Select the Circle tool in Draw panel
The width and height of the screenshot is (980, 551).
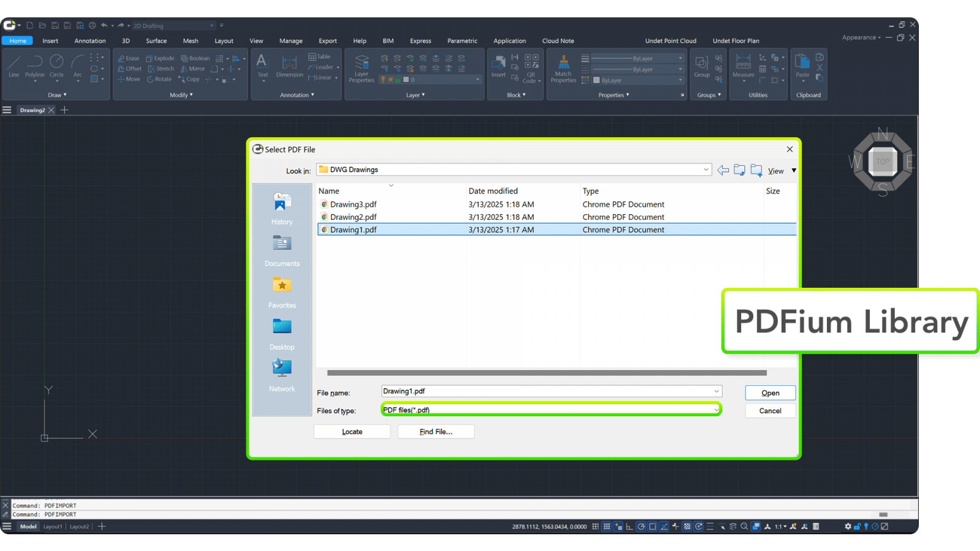pyautogui.click(x=56, y=66)
